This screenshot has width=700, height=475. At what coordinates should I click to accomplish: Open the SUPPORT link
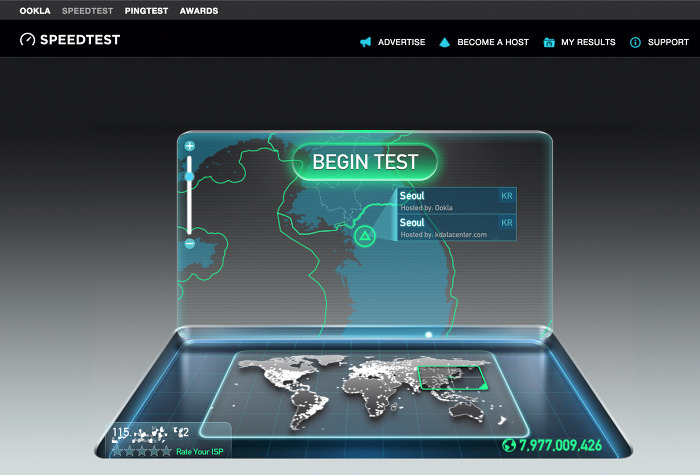click(x=668, y=42)
